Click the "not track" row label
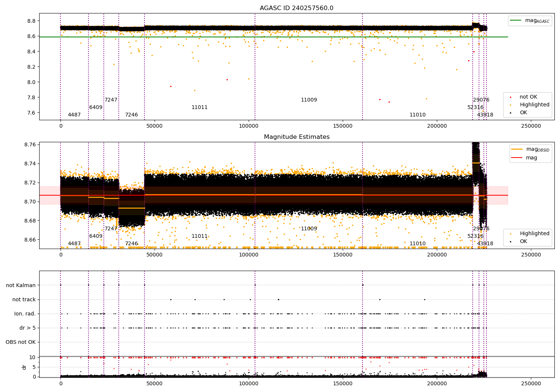The image size is (560, 392). [24, 299]
